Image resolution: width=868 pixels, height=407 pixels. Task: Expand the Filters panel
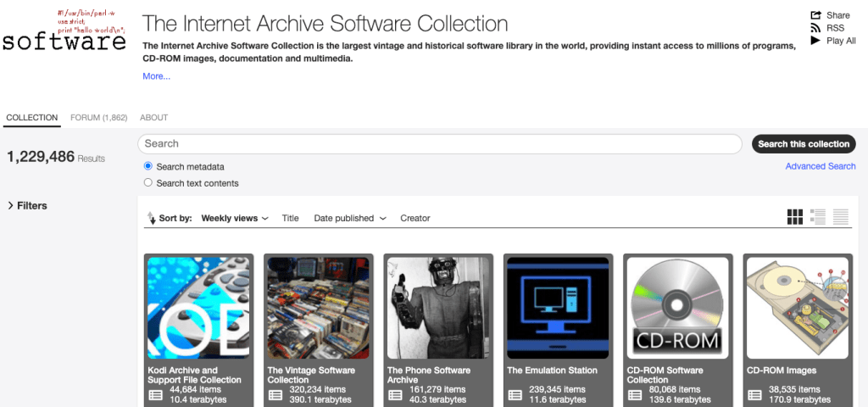click(27, 206)
